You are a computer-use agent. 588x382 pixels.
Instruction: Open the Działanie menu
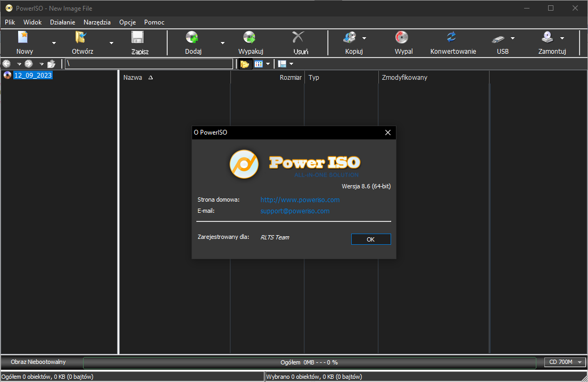click(x=62, y=22)
